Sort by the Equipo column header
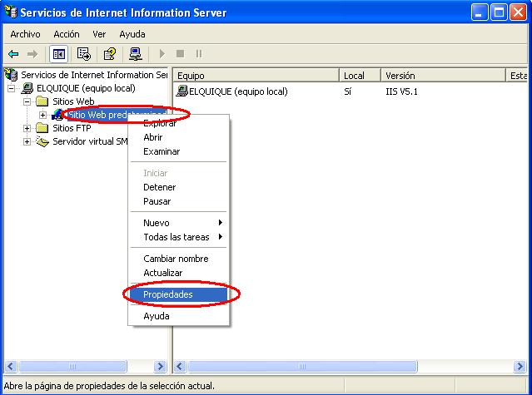The height and width of the screenshot is (395, 532). [256, 75]
